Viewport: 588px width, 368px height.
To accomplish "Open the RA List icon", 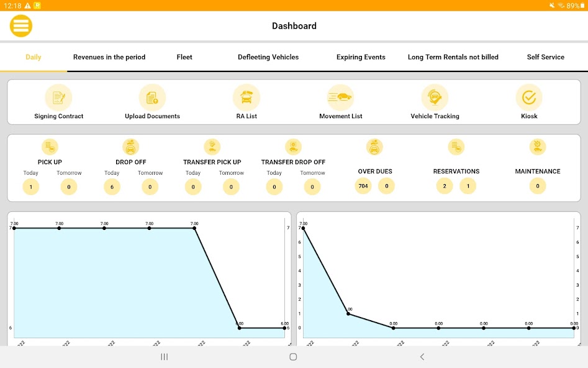I will tap(247, 98).
